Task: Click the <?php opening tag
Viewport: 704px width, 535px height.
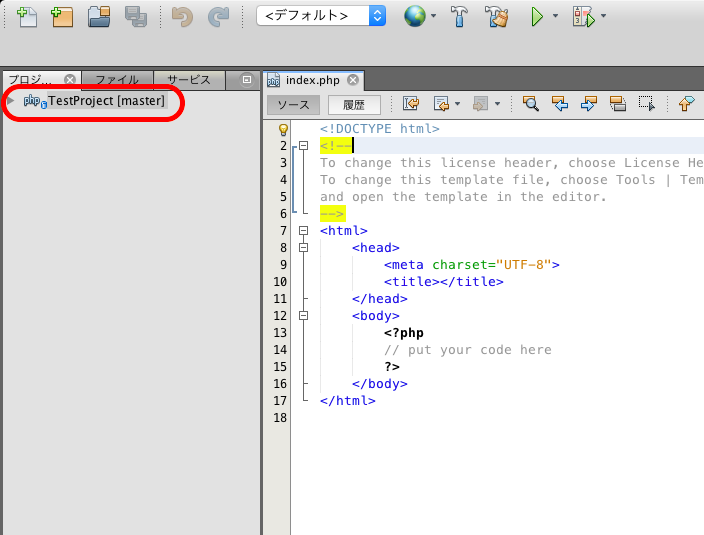Action: pyautogui.click(x=404, y=333)
